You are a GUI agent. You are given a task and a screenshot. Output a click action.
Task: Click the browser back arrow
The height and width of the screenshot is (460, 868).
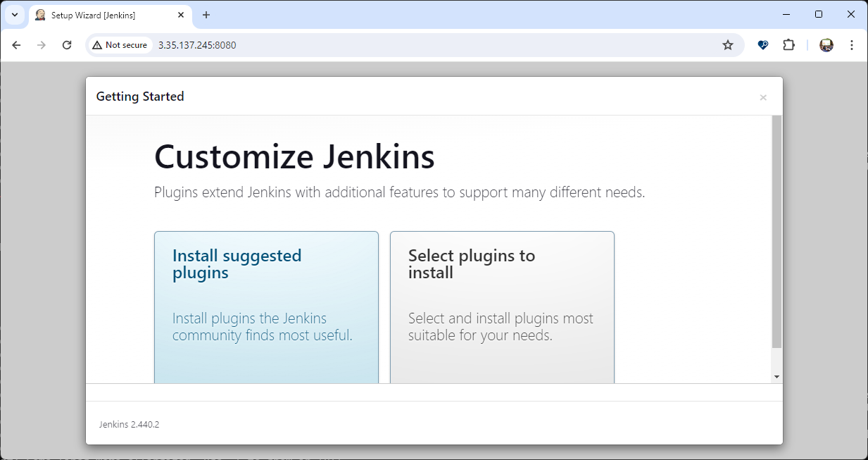[17, 45]
